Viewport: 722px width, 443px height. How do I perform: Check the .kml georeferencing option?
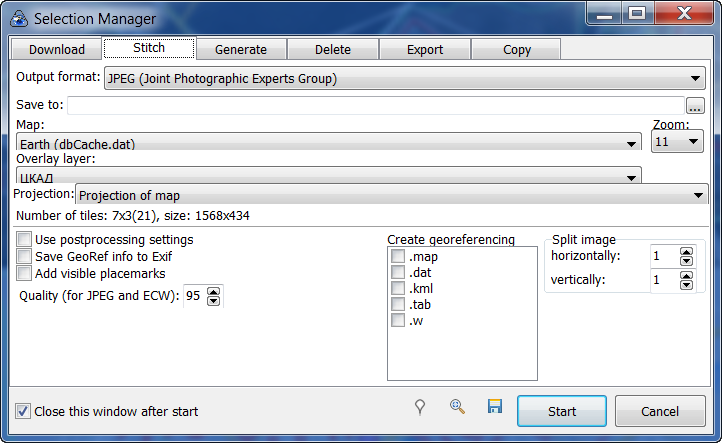point(398,289)
